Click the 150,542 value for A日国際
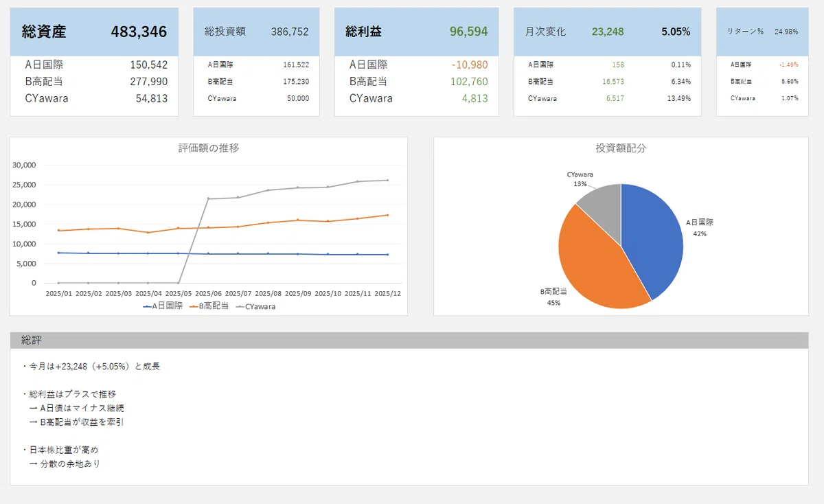Viewport: 824px width, 504px height. (149, 65)
